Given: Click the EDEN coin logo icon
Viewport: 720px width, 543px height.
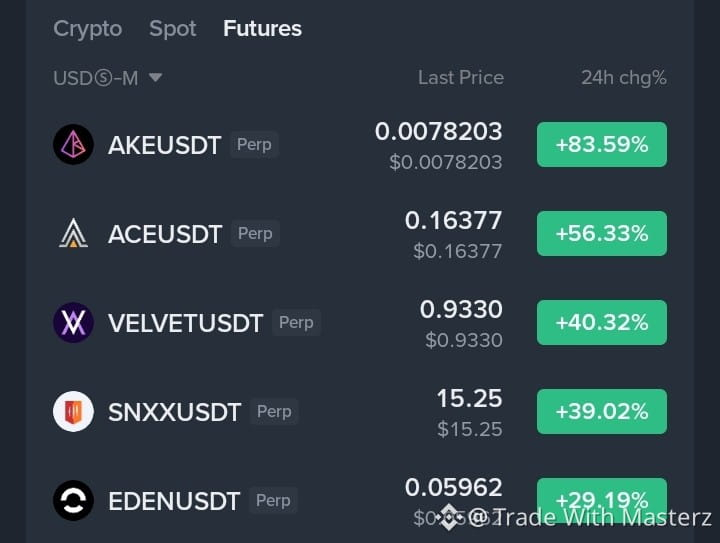Looking at the screenshot, I should (73, 500).
